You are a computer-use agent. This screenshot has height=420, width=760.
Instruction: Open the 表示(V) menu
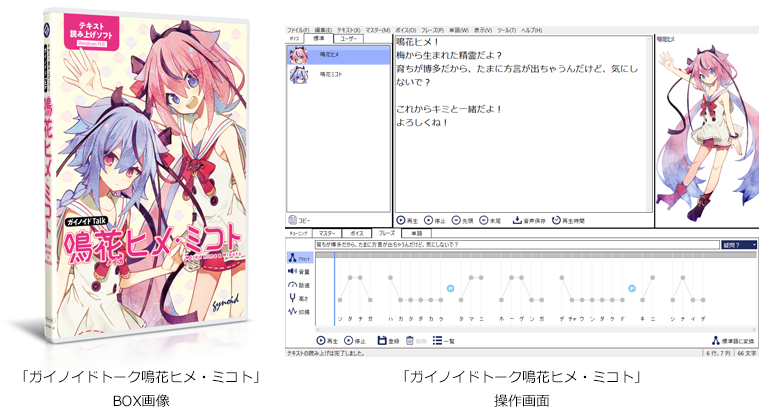483,30
